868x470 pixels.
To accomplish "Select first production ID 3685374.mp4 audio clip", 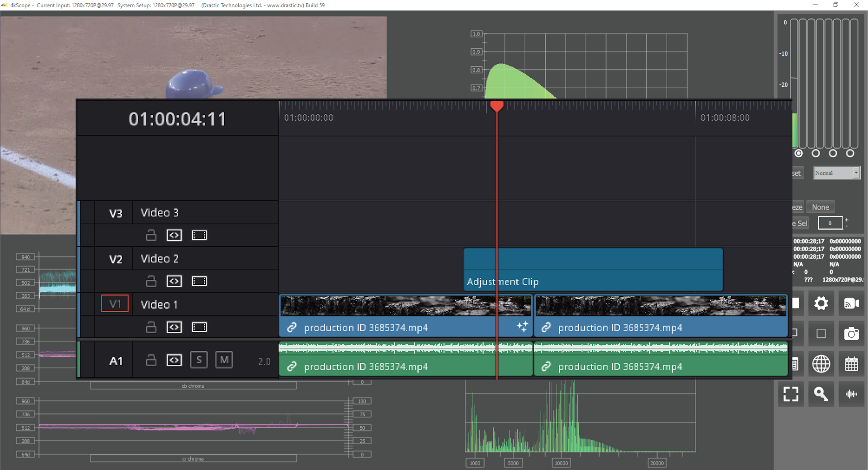I will 406,360.
